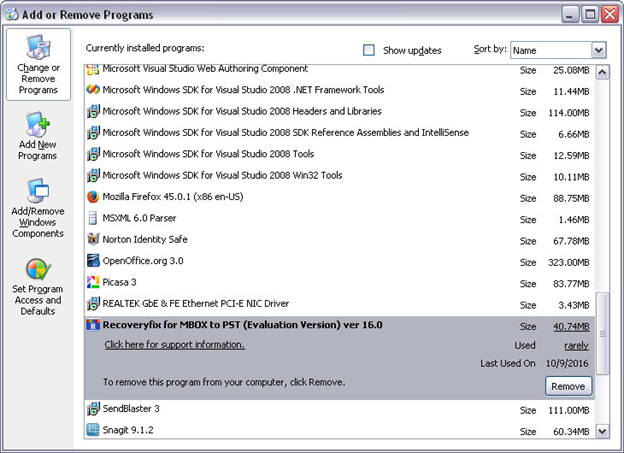Viewport: 624px width, 453px height.
Task: Click the 88.75MB size value
Action: click(571, 198)
